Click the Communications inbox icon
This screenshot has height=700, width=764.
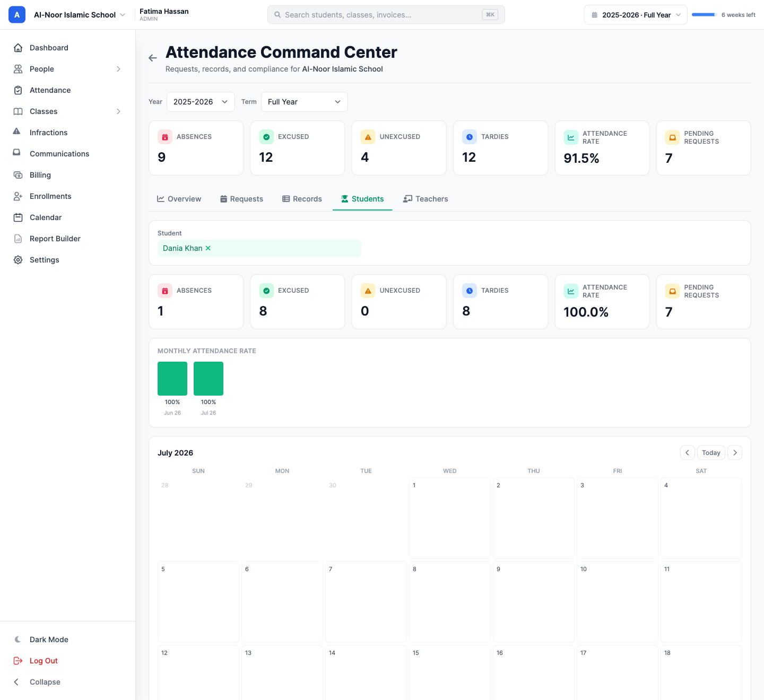point(17,153)
